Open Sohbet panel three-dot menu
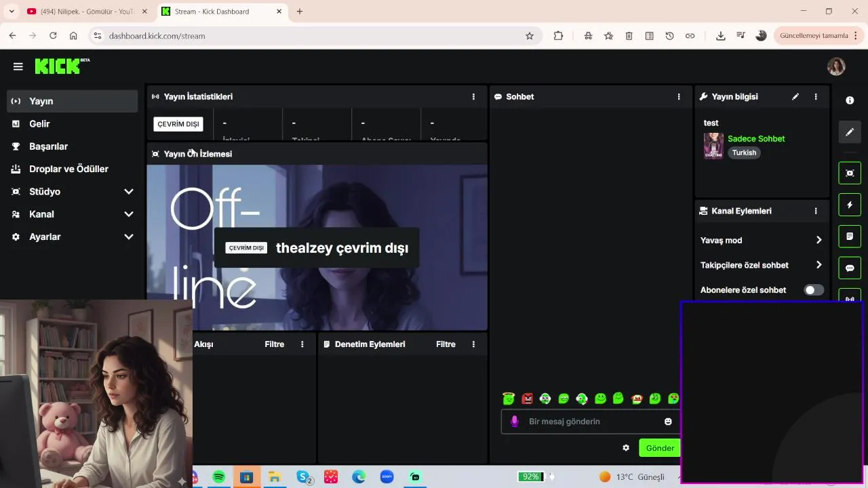The image size is (868, 488). (679, 97)
